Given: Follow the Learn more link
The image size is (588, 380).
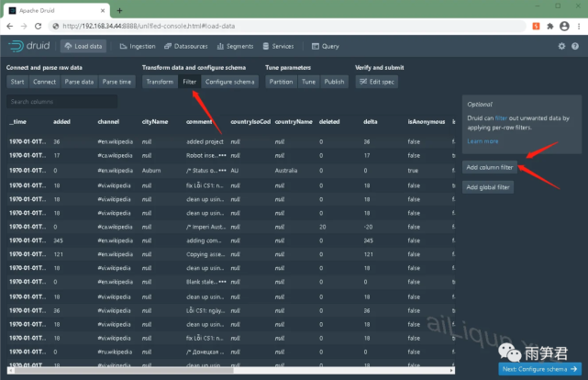Looking at the screenshot, I should [482, 141].
